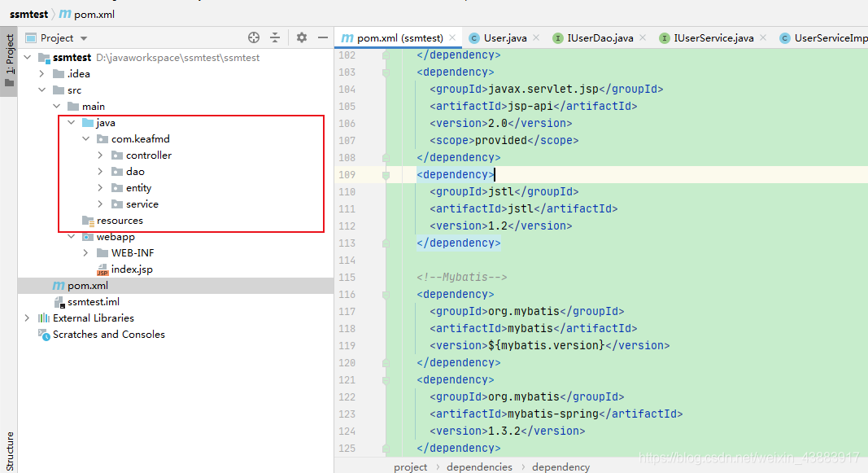Expand the service package

(x=100, y=204)
